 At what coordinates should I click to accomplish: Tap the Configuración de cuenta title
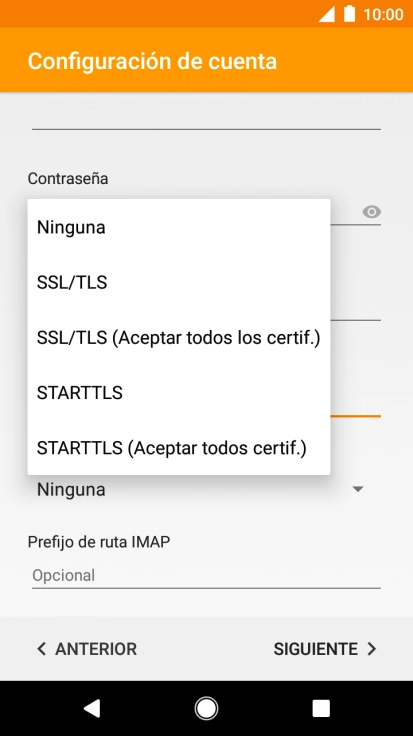(152, 61)
